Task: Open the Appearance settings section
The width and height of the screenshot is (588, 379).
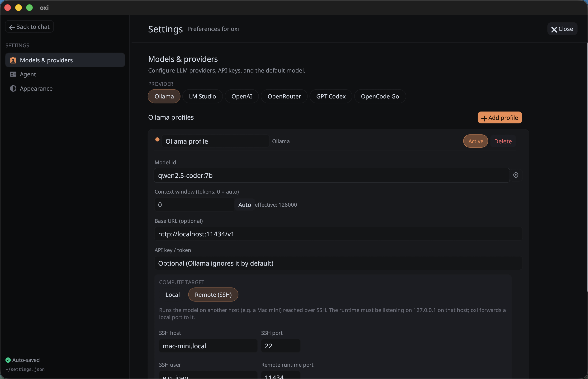Action: 65,88
